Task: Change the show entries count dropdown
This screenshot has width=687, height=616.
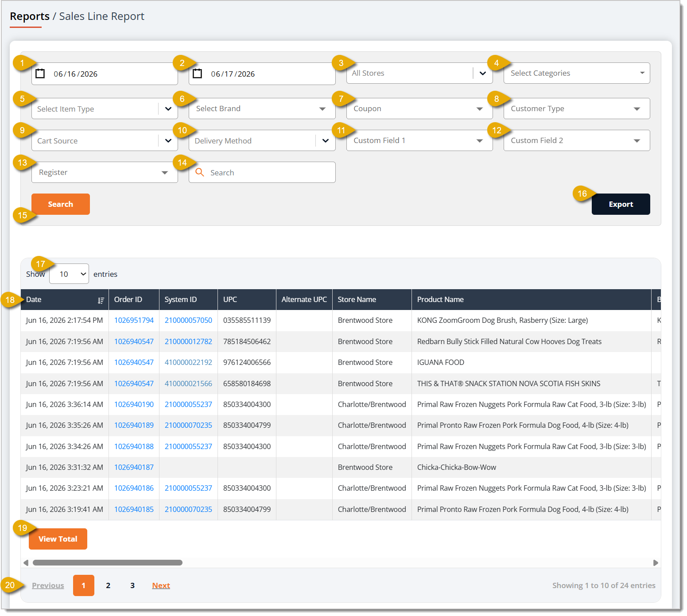Action: click(x=69, y=274)
